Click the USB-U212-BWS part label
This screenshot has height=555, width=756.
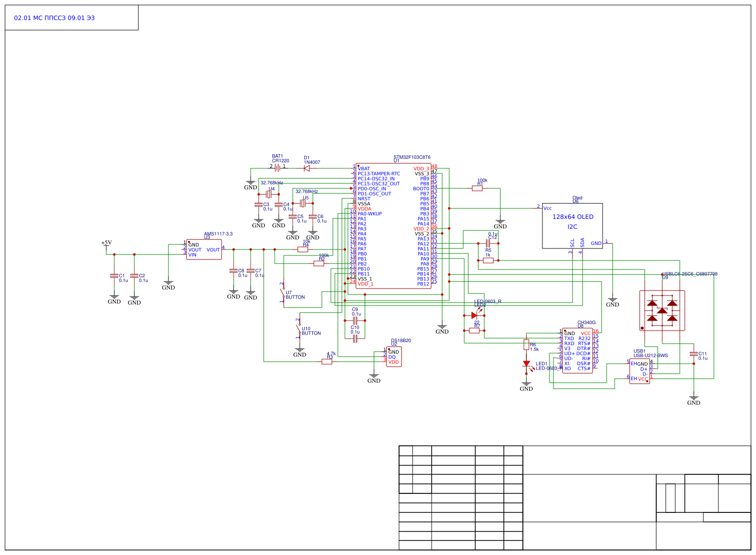651,356
